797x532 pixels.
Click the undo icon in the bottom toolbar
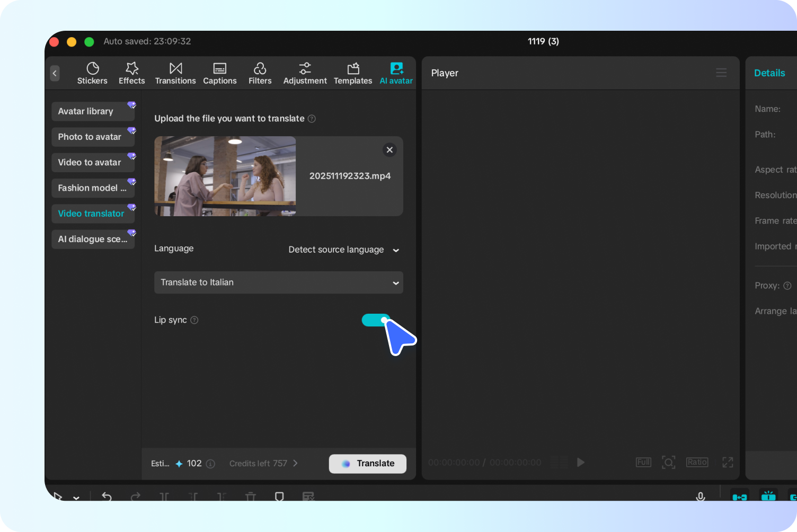(x=107, y=496)
